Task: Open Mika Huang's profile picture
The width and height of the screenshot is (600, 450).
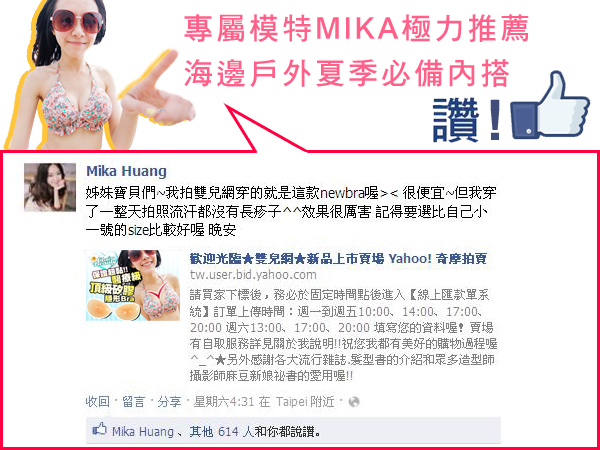Action: [50, 187]
